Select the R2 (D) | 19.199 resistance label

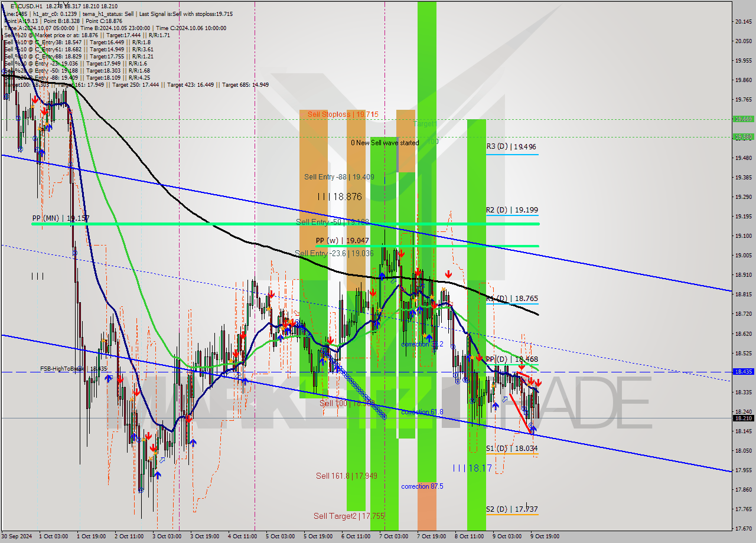tap(511, 210)
